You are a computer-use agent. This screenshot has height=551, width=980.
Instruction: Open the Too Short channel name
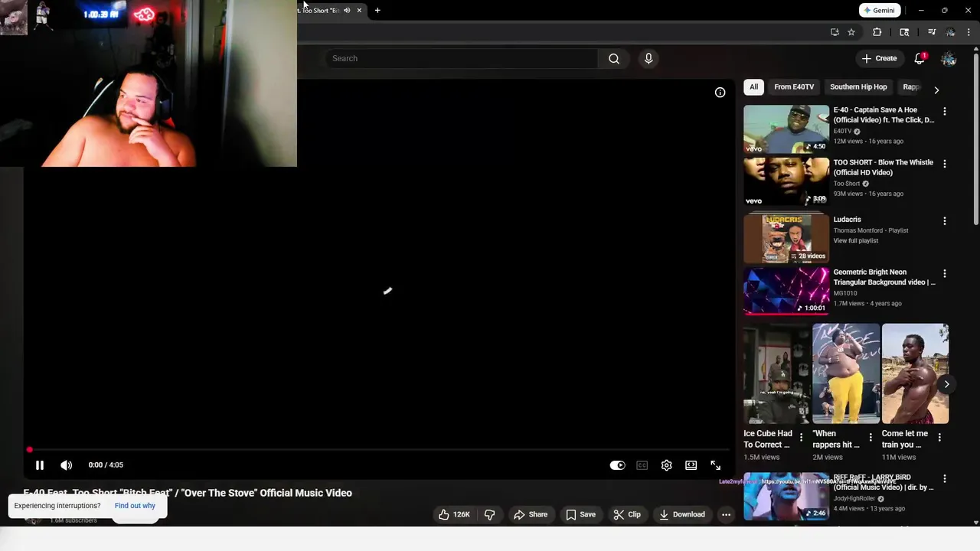[846, 184]
